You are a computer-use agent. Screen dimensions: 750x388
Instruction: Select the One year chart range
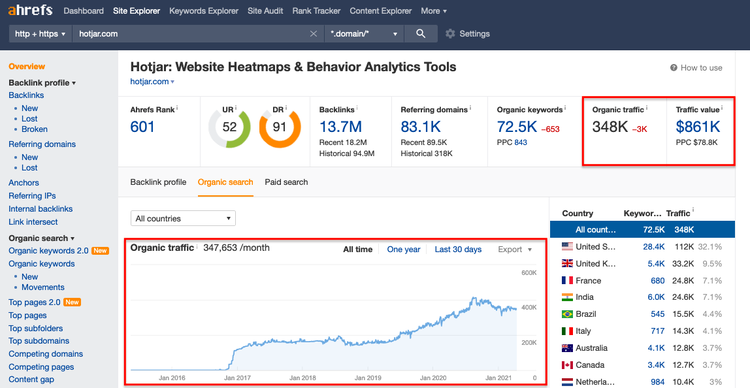(404, 249)
